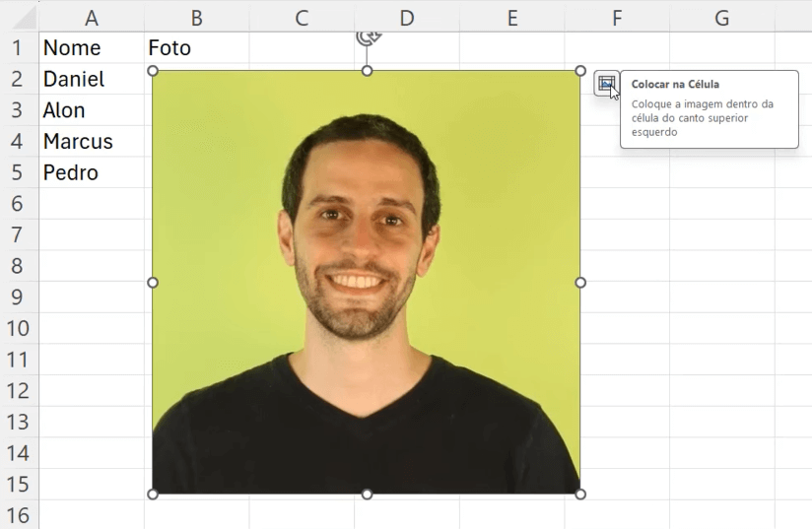Select row 12 header

click(x=19, y=390)
